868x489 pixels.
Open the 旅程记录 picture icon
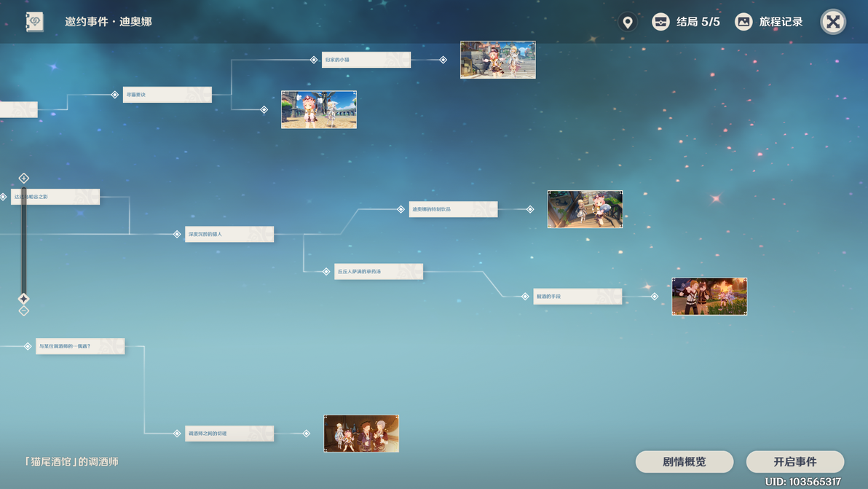pos(743,22)
